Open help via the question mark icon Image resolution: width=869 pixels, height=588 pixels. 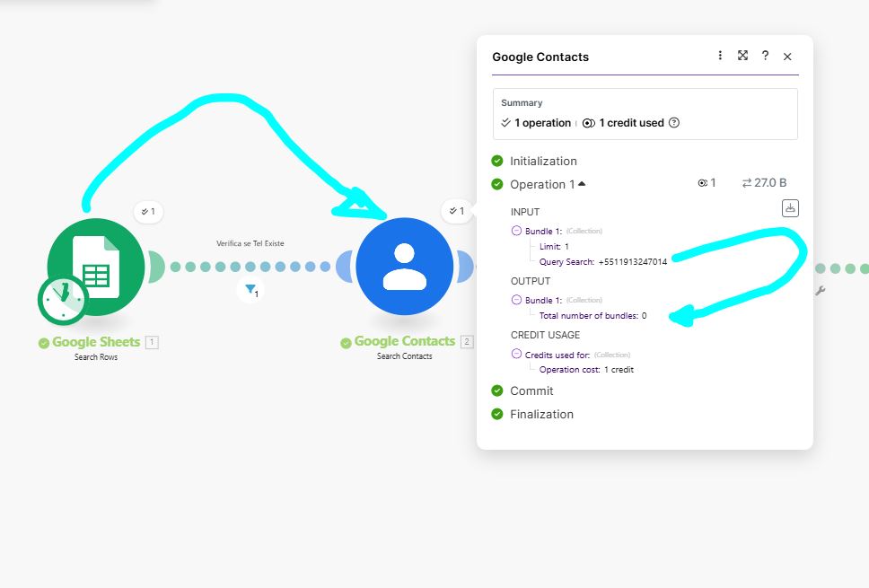pos(766,56)
